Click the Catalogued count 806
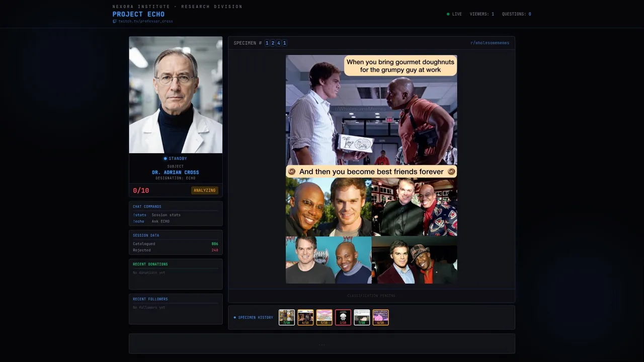Image resolution: width=644 pixels, height=362 pixels. [x=215, y=244]
